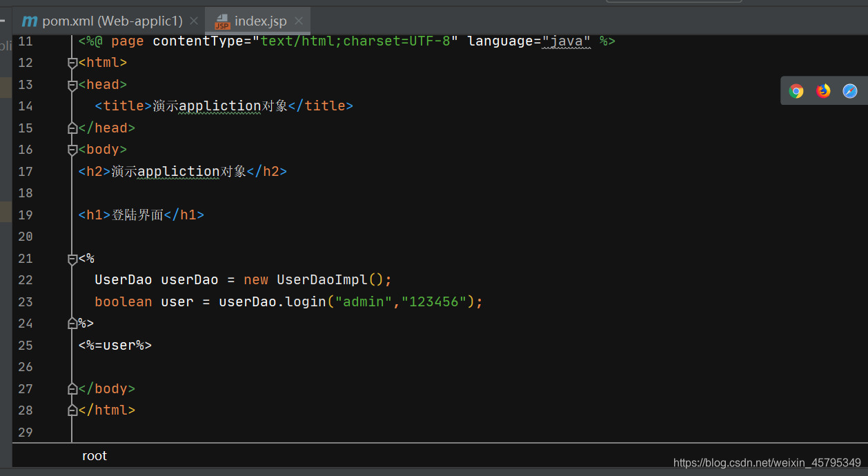868x476 pixels.
Task: Click the "java" language attribute value
Action: click(x=566, y=41)
